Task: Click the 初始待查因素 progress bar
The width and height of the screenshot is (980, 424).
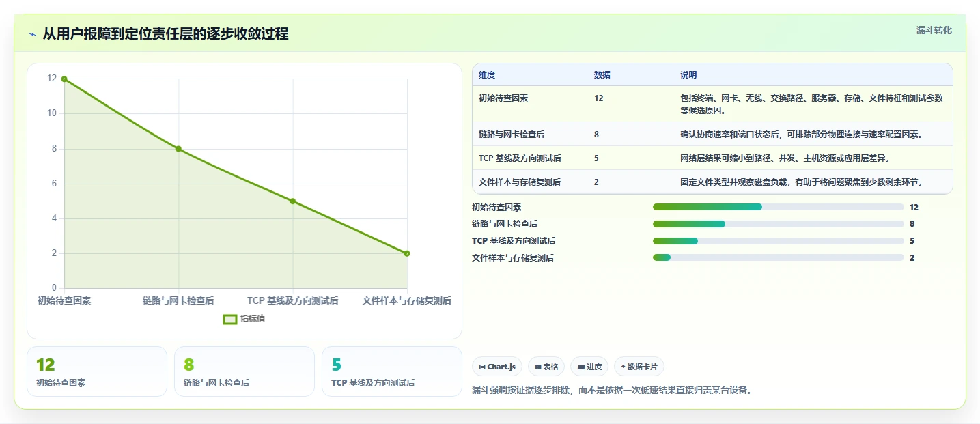Action: click(779, 207)
